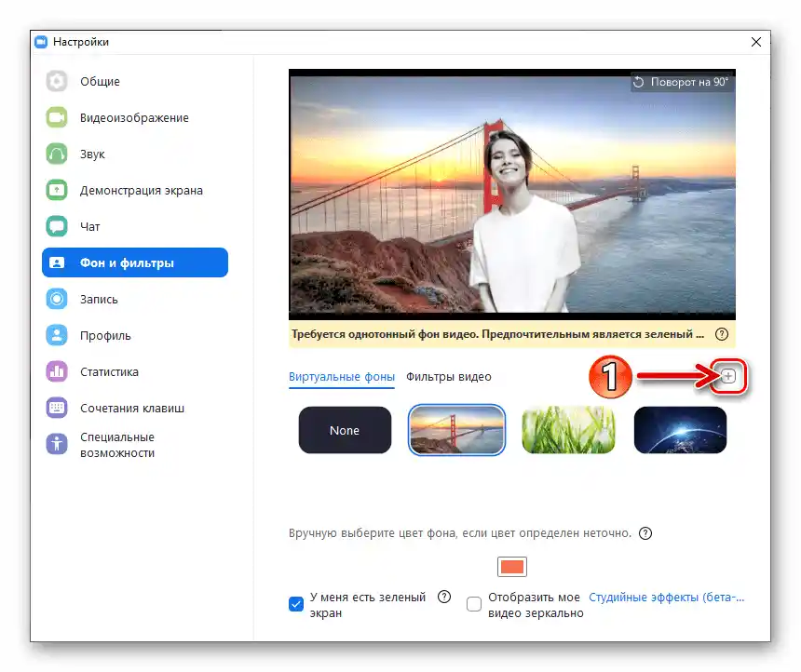The image size is (801, 672).
Task: Choose the Earth from space background thumbnail
Action: [680, 430]
